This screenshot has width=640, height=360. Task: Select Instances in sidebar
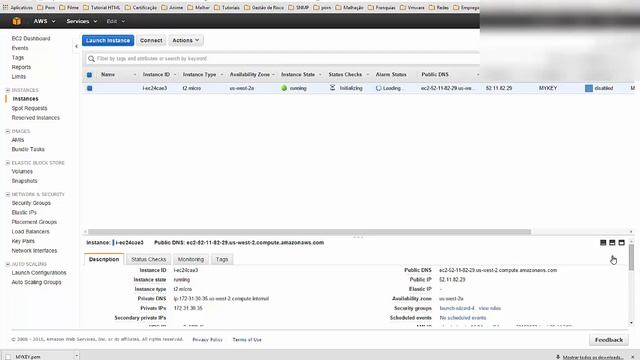[25, 99]
